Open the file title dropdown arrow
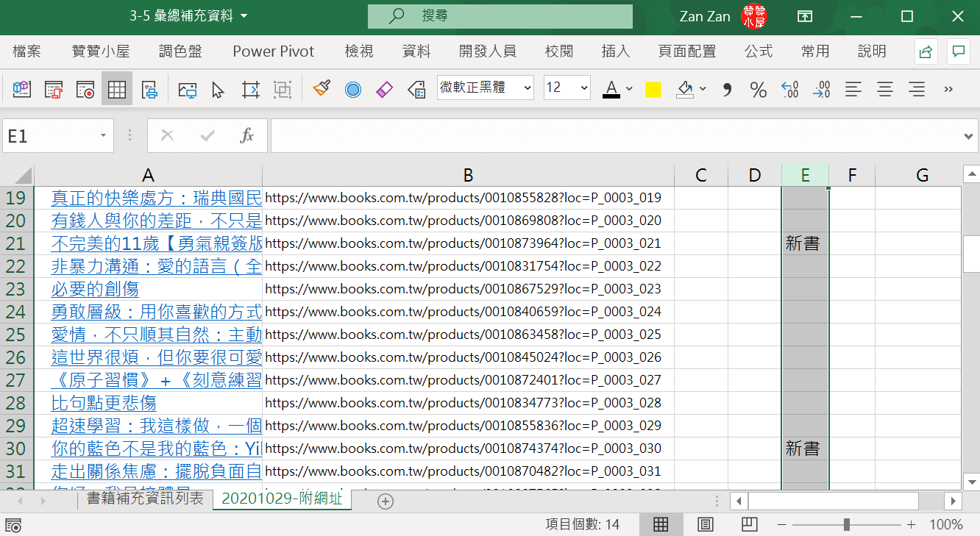The image size is (980, 536). tap(244, 16)
